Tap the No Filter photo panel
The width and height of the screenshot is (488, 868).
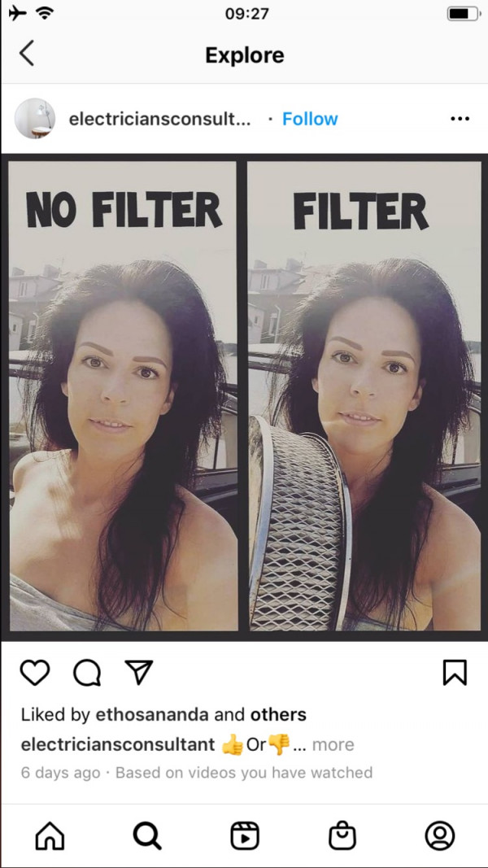[x=124, y=396]
